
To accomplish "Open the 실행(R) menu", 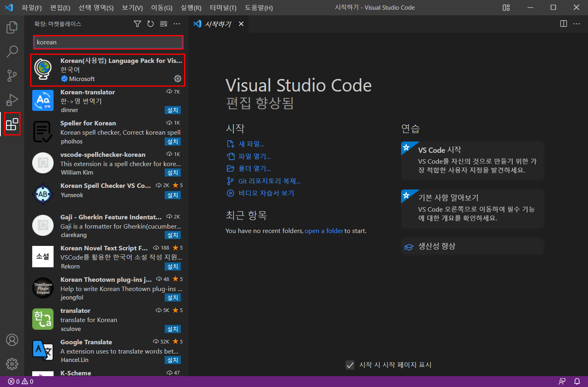I will (x=191, y=7).
